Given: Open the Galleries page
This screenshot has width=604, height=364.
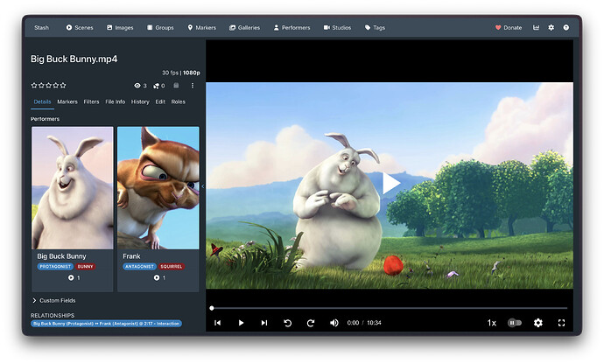Looking at the screenshot, I should coord(244,28).
